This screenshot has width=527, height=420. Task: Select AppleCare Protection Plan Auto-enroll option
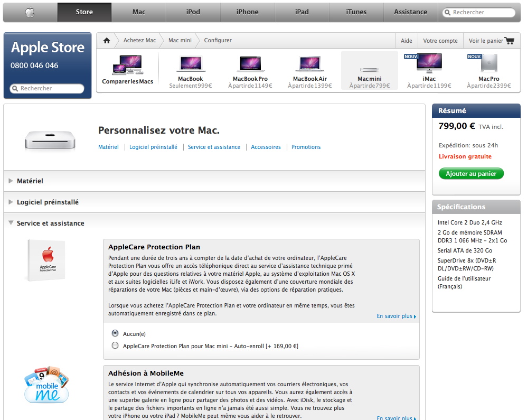[x=115, y=346]
